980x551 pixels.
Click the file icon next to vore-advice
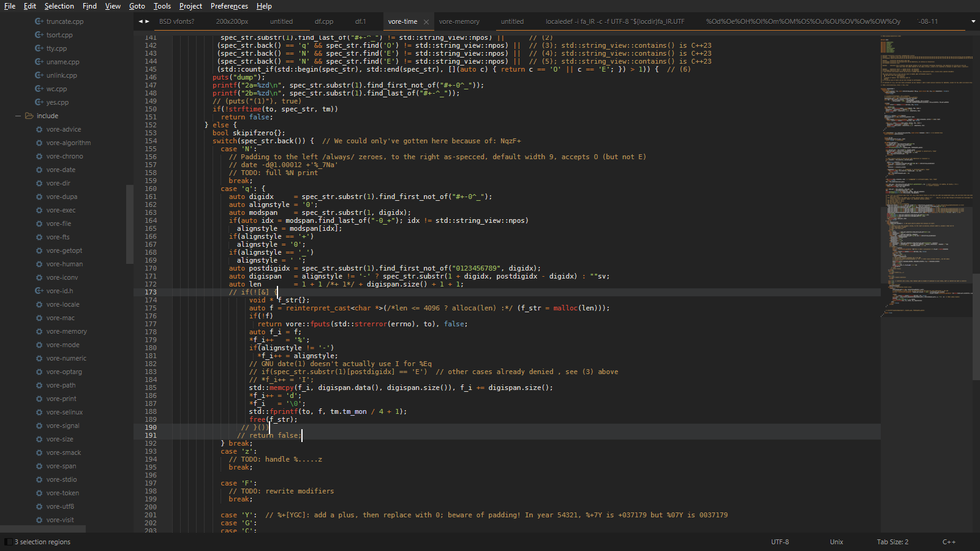click(39, 129)
